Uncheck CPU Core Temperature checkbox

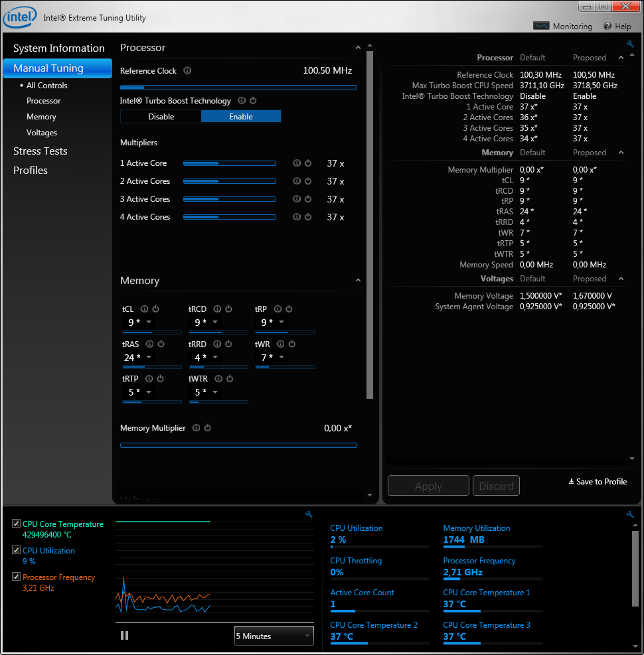tap(17, 524)
